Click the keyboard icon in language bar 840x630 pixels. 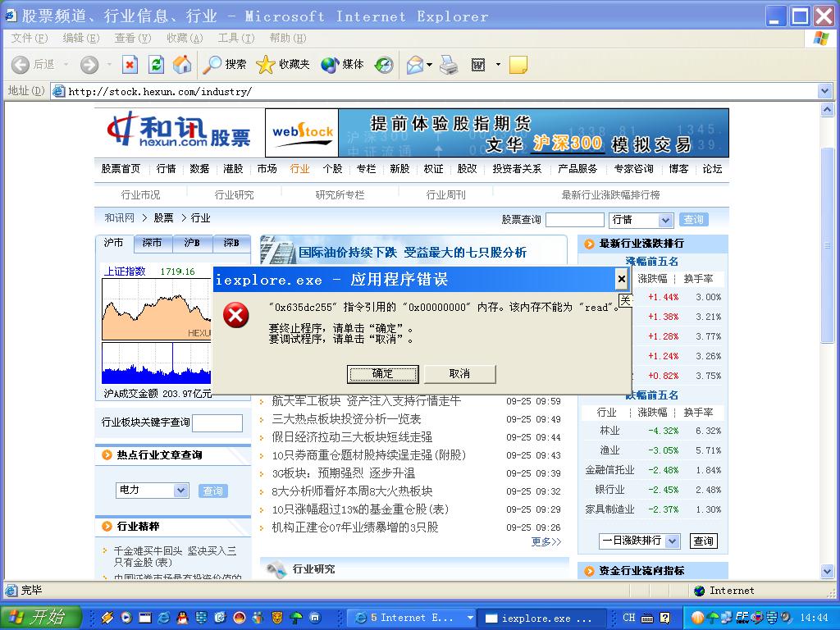[x=647, y=618]
